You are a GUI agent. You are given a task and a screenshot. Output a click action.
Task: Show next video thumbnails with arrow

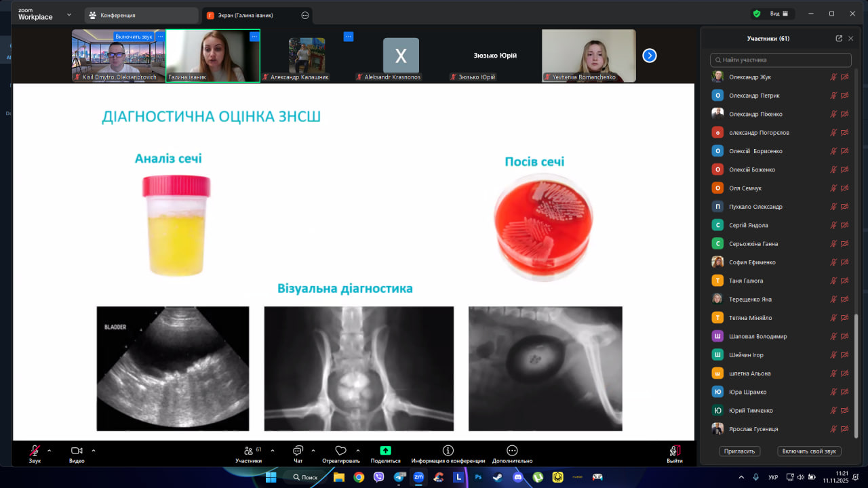(x=649, y=56)
